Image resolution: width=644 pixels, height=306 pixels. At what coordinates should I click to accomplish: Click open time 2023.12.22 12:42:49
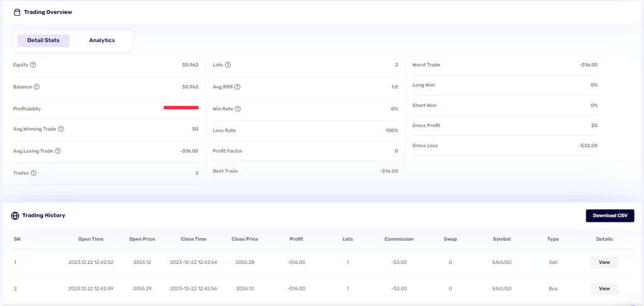(91, 289)
